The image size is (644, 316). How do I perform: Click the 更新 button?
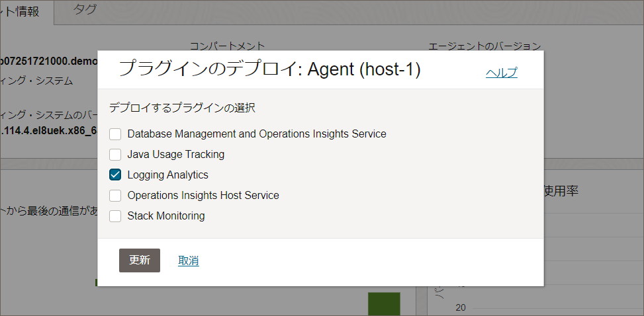pyautogui.click(x=139, y=260)
